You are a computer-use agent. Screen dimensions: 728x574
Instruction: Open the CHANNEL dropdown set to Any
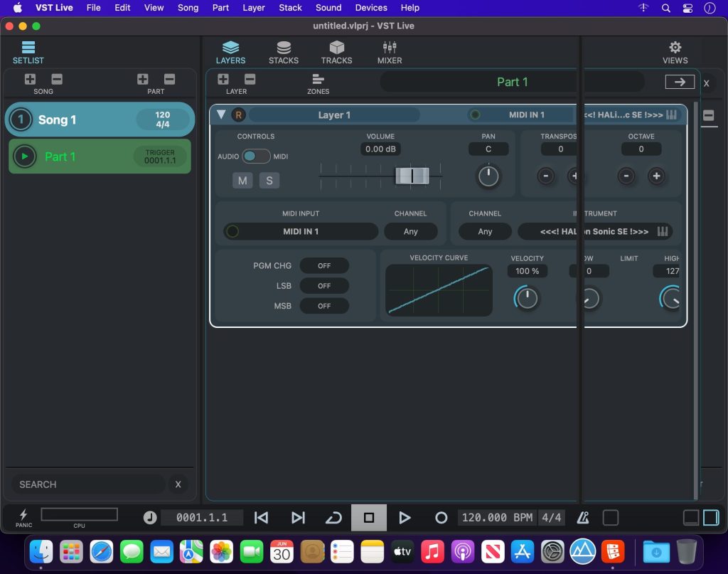pos(411,231)
